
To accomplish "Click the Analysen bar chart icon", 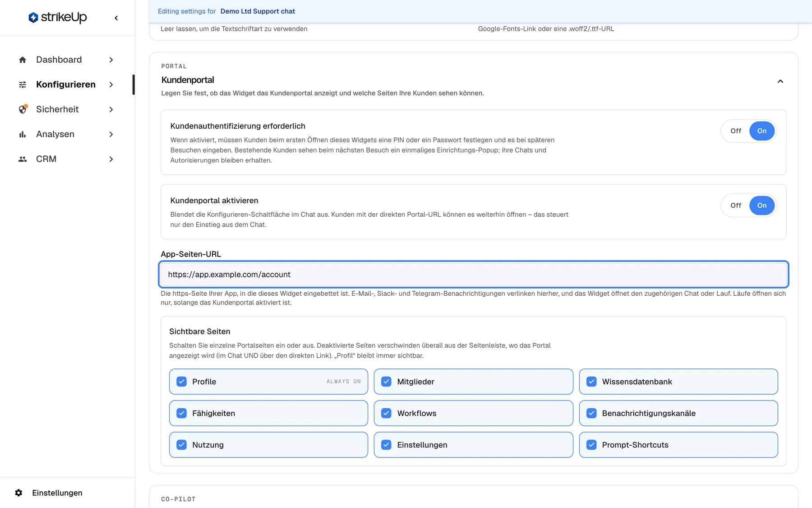I will [23, 134].
